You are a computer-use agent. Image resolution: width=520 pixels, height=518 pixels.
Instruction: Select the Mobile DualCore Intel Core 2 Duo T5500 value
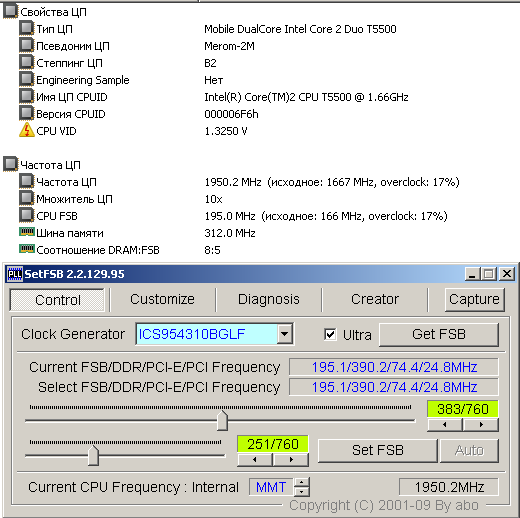pos(300,29)
